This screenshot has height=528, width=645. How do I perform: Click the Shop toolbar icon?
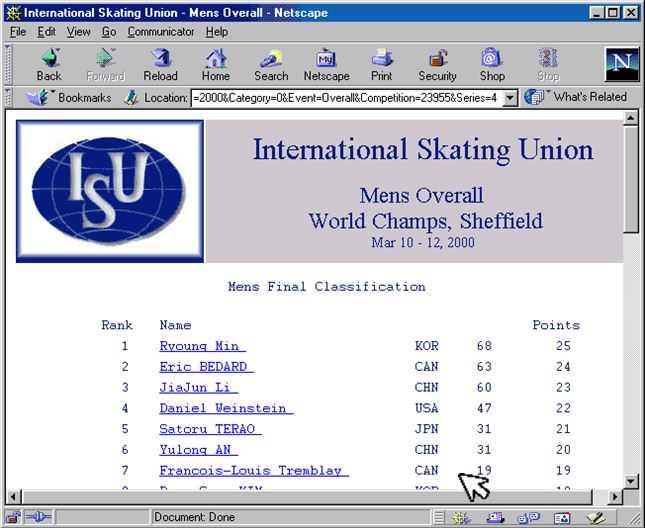click(x=492, y=63)
